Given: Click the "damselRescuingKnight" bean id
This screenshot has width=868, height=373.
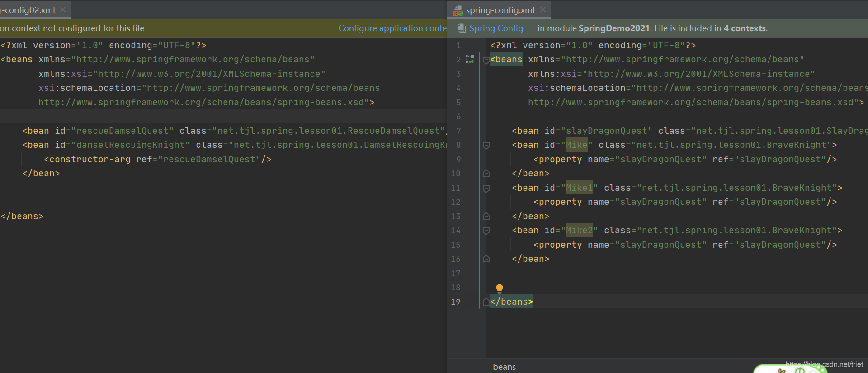Looking at the screenshot, I should click(x=131, y=145).
